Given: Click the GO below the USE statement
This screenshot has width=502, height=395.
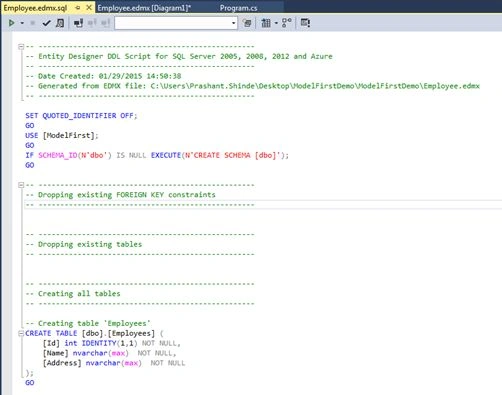Looking at the screenshot, I should [x=30, y=145].
